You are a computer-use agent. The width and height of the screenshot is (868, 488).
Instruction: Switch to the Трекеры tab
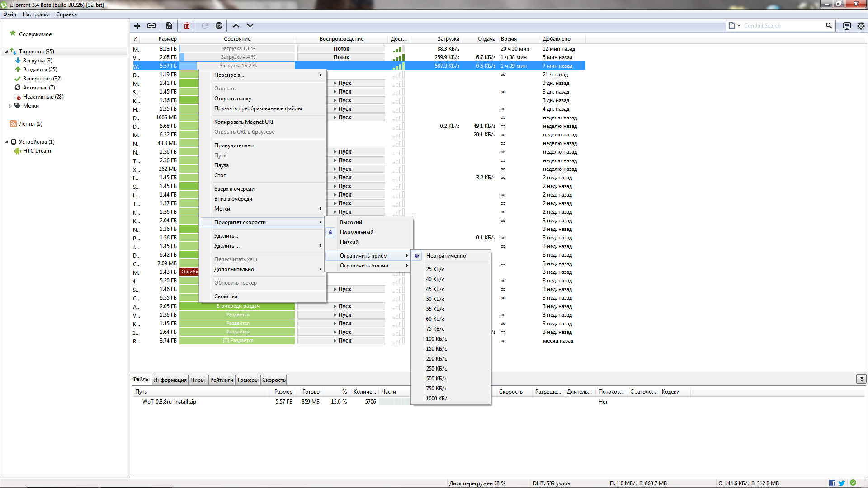pos(248,380)
